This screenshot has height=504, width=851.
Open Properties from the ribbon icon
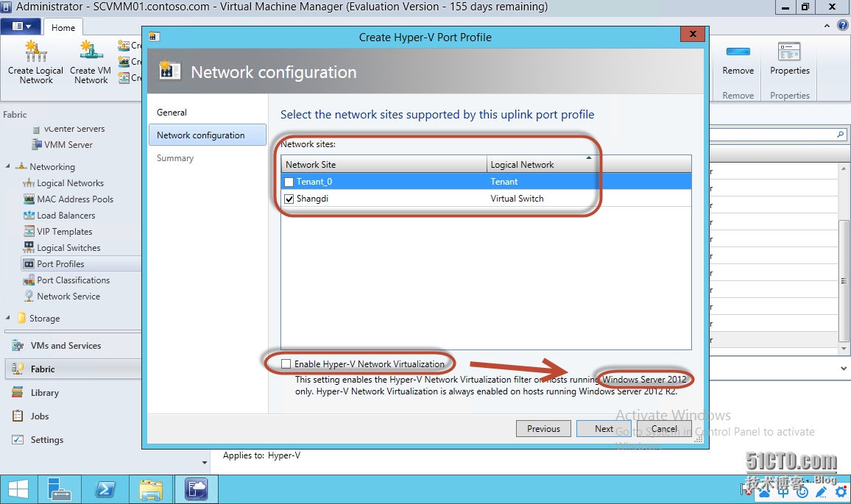click(789, 52)
